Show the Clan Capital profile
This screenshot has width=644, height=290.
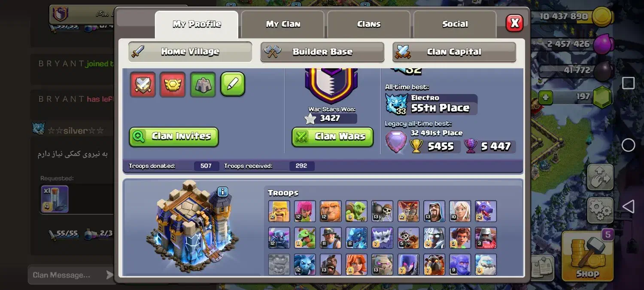point(454,52)
